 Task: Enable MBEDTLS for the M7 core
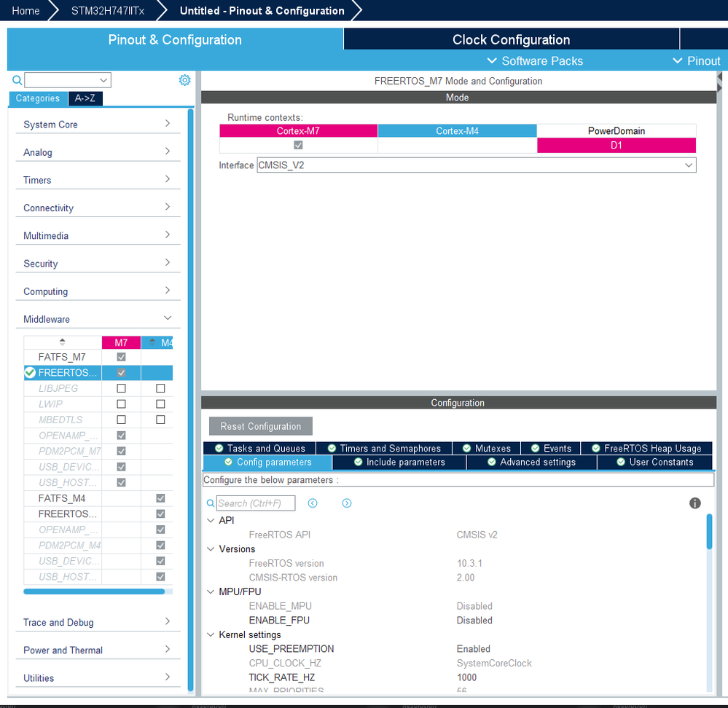click(121, 420)
